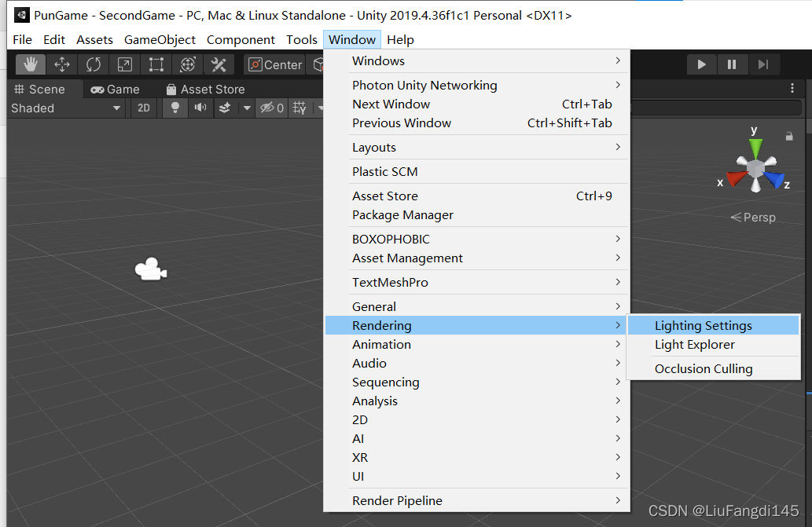Viewport: 812px width, 527px height.
Task: Click the red X axis cone
Action: [x=737, y=178]
